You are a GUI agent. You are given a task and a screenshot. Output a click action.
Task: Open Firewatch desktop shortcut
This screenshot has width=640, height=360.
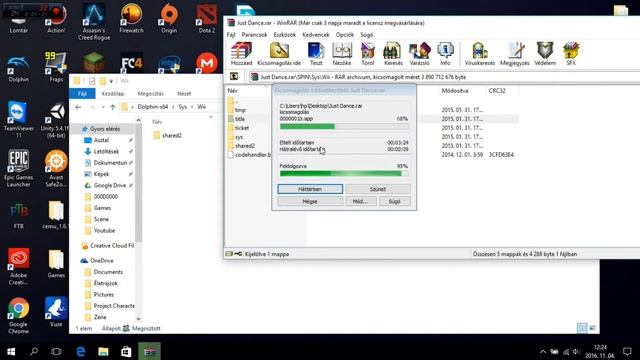pos(131,18)
